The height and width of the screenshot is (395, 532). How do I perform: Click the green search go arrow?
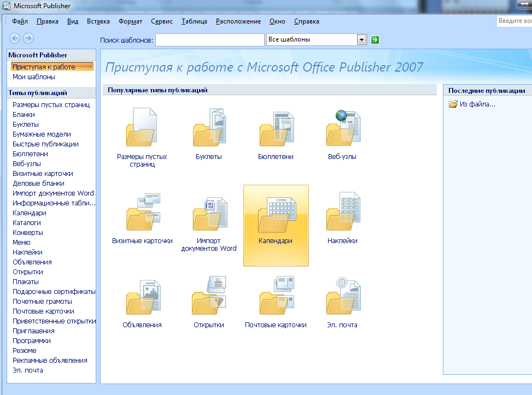(x=375, y=40)
